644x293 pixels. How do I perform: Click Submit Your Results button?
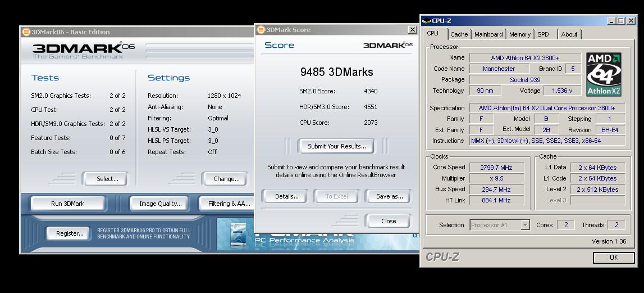336,146
